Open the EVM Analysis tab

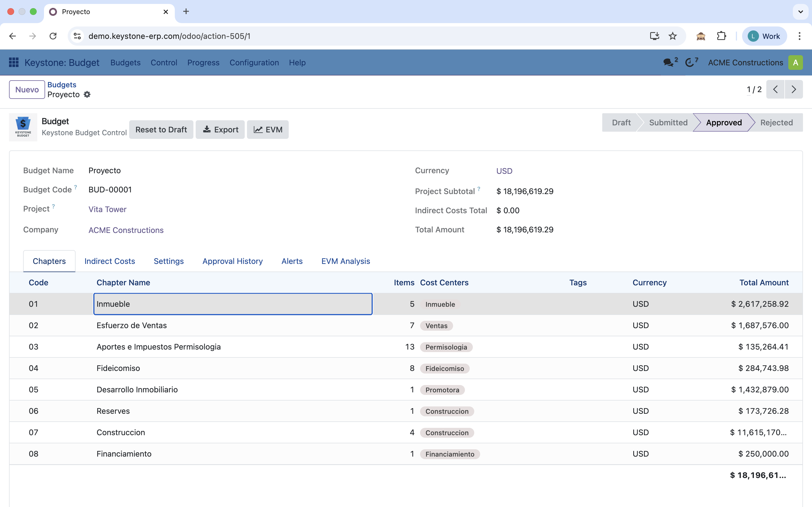point(346,261)
